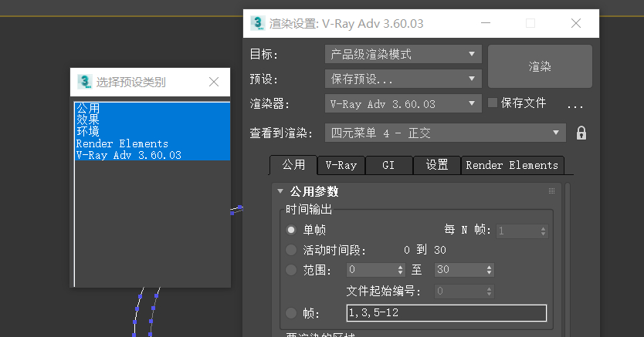
Task: Click the '...' browse button next to 保存文件
Action: (575, 106)
